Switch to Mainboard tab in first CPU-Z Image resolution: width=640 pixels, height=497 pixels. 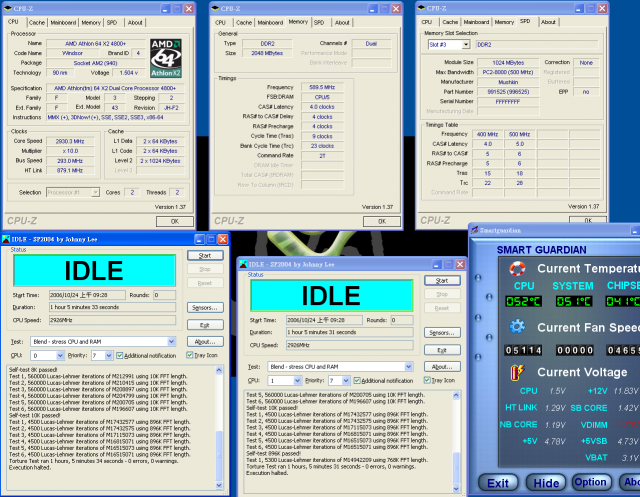click(63, 22)
